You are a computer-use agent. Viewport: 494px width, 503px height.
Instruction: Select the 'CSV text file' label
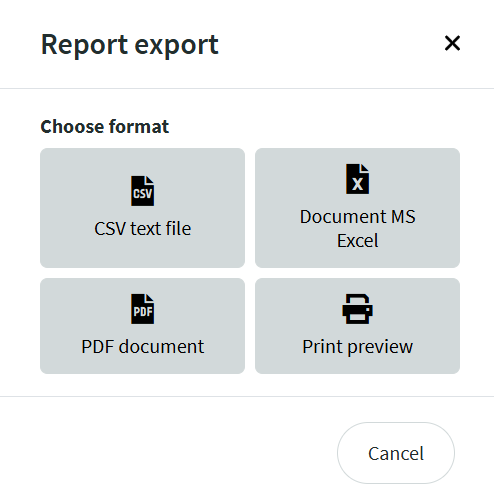(143, 229)
